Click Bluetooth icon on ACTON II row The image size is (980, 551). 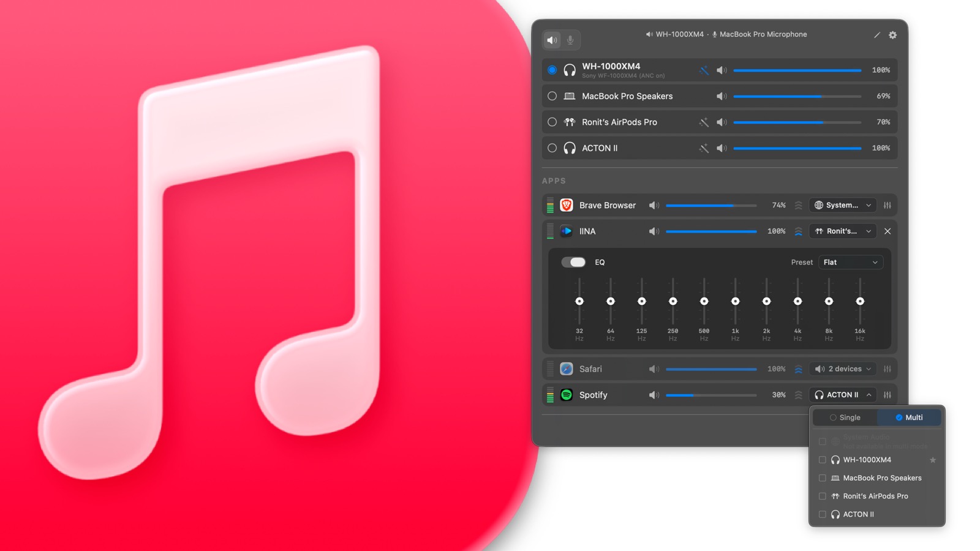(704, 148)
